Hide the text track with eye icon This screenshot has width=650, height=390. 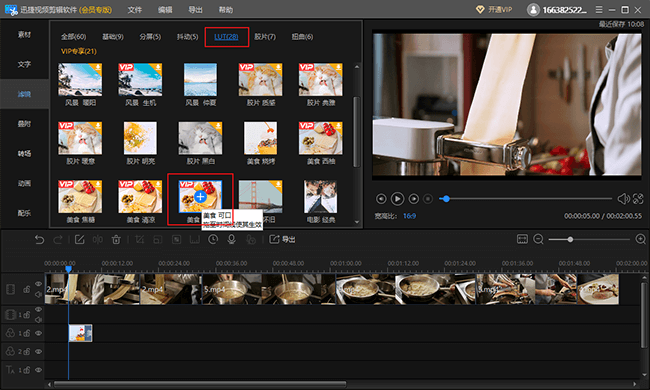[x=39, y=370]
